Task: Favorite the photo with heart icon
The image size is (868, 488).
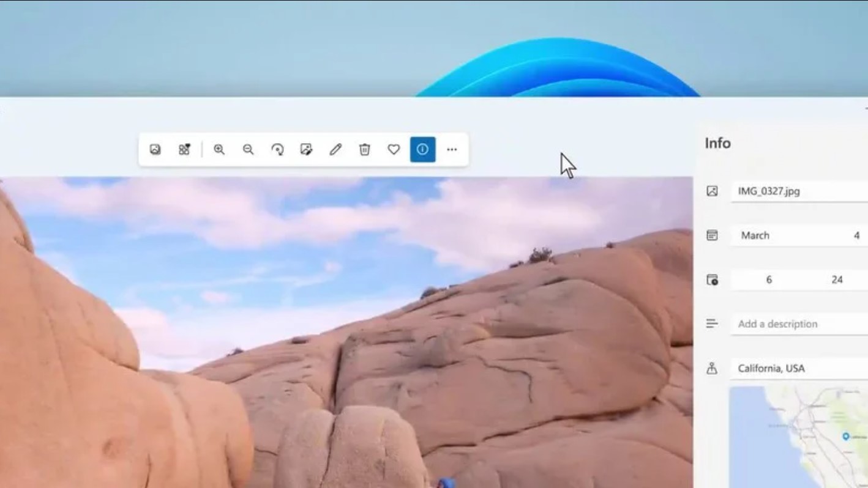Action: [x=394, y=149]
